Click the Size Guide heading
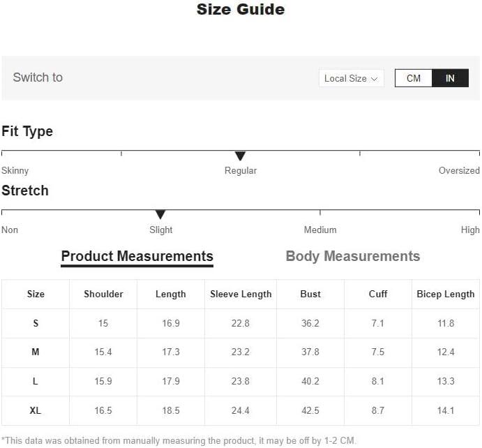The height and width of the screenshot is (448, 482). pyautogui.click(x=241, y=9)
